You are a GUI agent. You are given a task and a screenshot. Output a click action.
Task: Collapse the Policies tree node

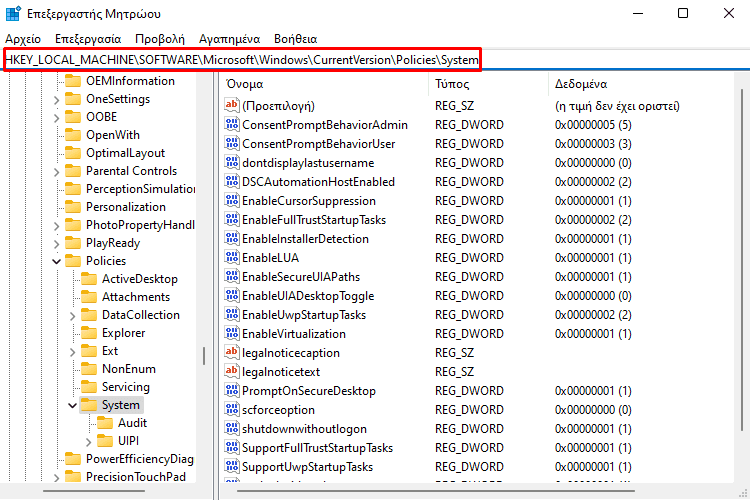click(56, 261)
